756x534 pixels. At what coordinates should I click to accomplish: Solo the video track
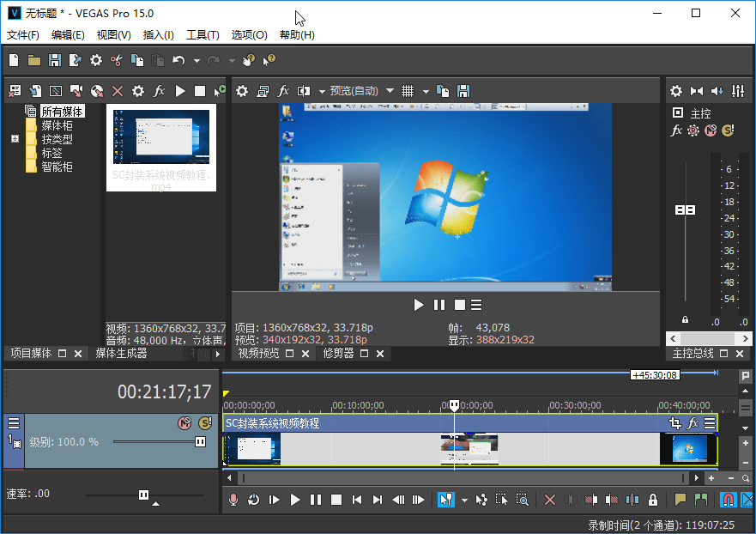click(205, 423)
